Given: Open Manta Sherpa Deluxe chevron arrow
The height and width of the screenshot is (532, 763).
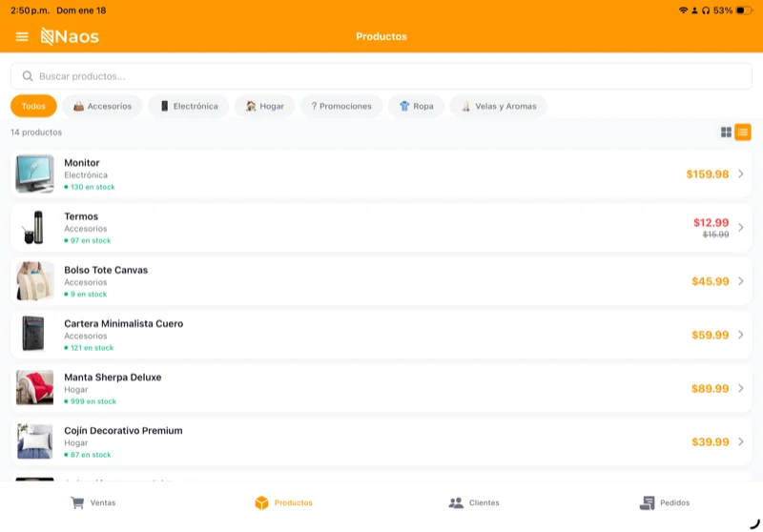Looking at the screenshot, I should pyautogui.click(x=741, y=388).
